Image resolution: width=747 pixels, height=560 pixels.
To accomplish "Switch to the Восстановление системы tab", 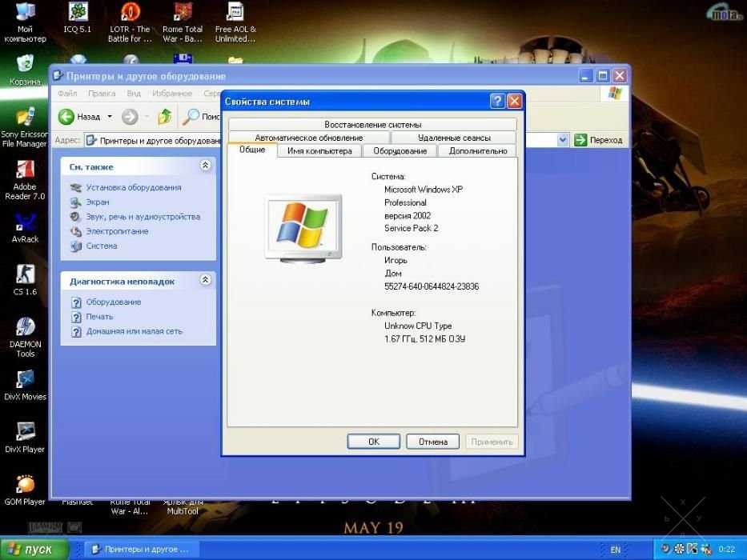I will tap(372, 124).
